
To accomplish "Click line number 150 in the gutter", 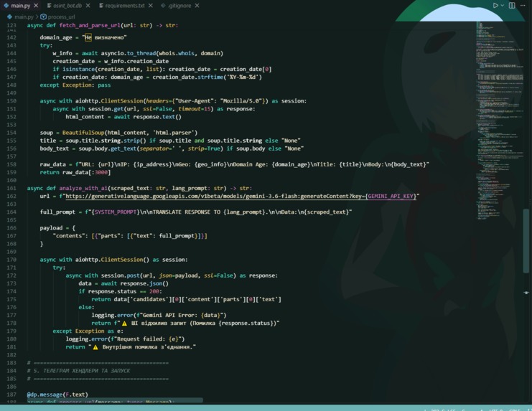I will pos(11,100).
